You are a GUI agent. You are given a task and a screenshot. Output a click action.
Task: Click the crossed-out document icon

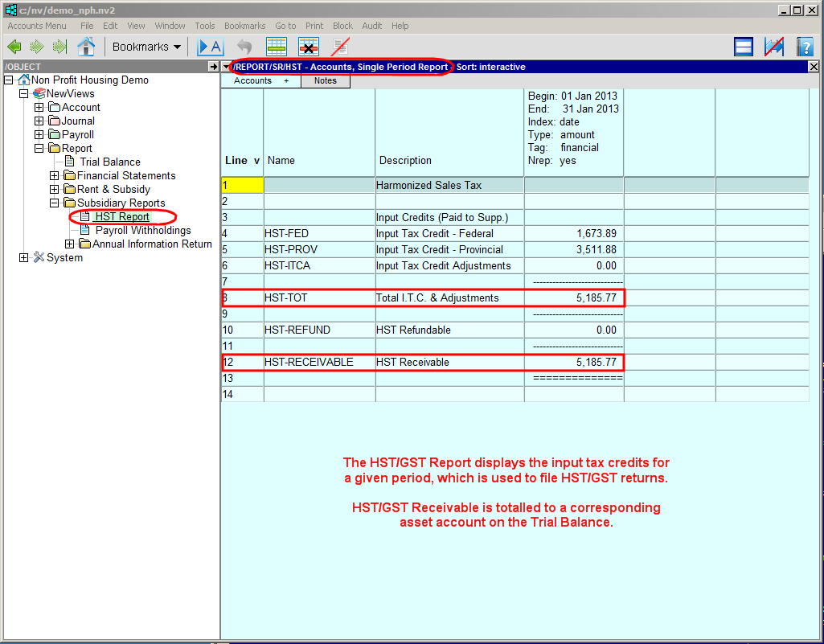(340, 47)
